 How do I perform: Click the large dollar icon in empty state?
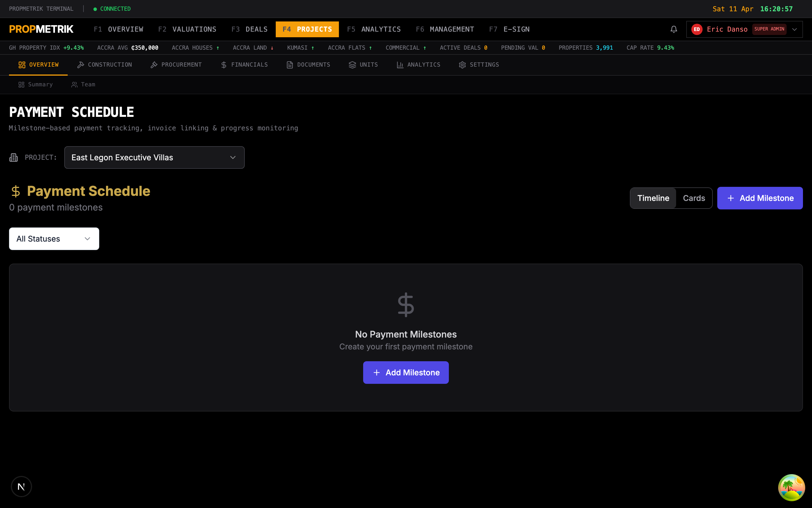(406, 305)
